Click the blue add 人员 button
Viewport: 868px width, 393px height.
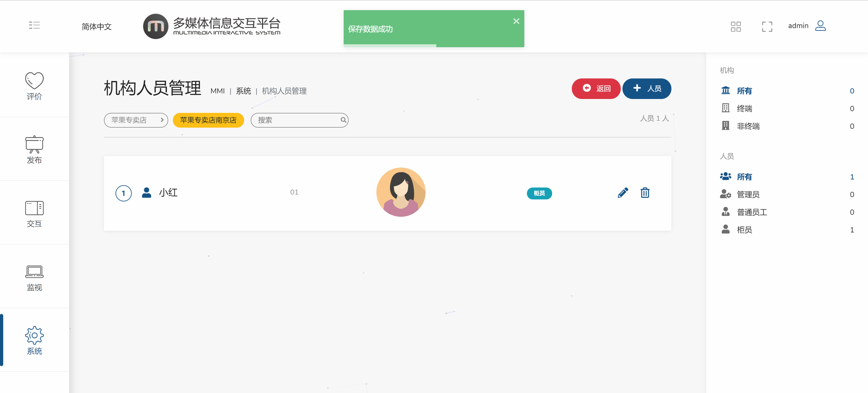pos(647,88)
